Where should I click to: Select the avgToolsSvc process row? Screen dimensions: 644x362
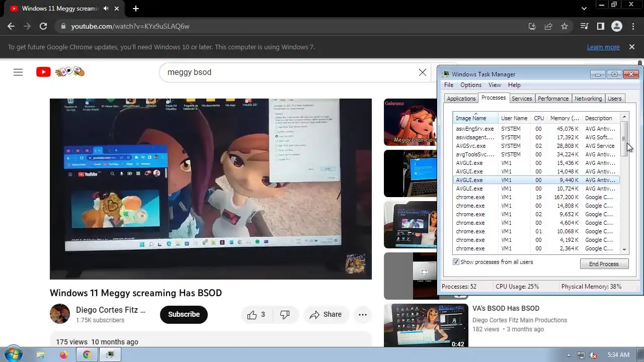[536, 154]
